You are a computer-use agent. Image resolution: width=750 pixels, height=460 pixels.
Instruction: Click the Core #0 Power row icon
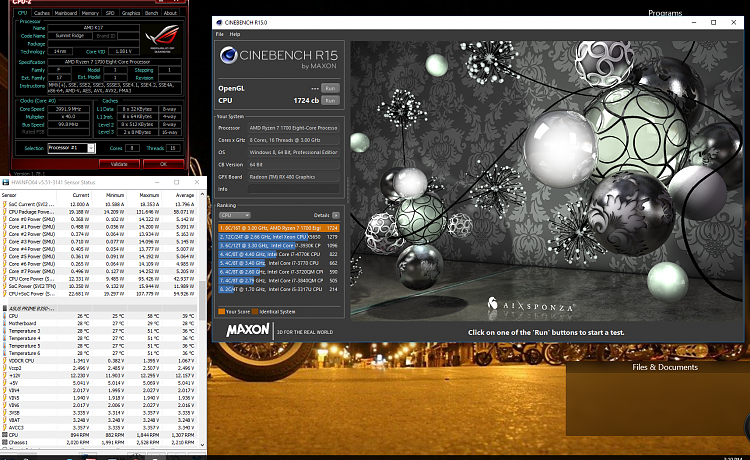[x=5, y=219]
